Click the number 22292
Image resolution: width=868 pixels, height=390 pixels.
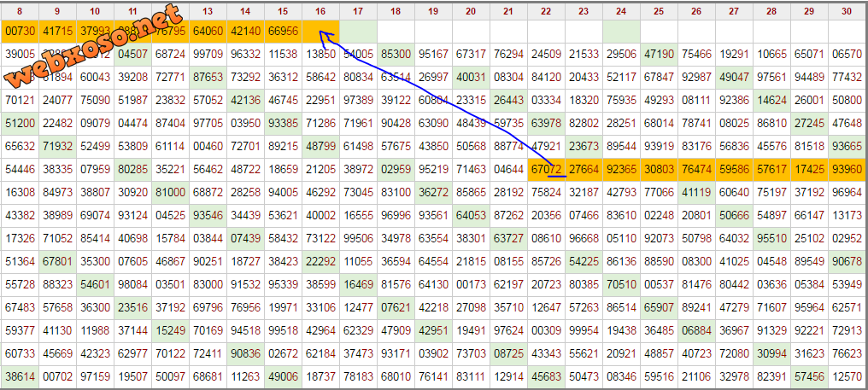[x=320, y=264]
